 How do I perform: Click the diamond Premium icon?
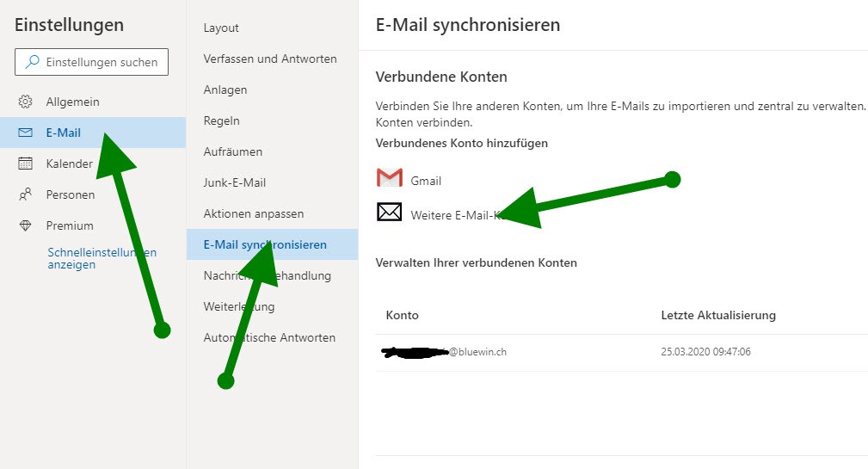26,225
